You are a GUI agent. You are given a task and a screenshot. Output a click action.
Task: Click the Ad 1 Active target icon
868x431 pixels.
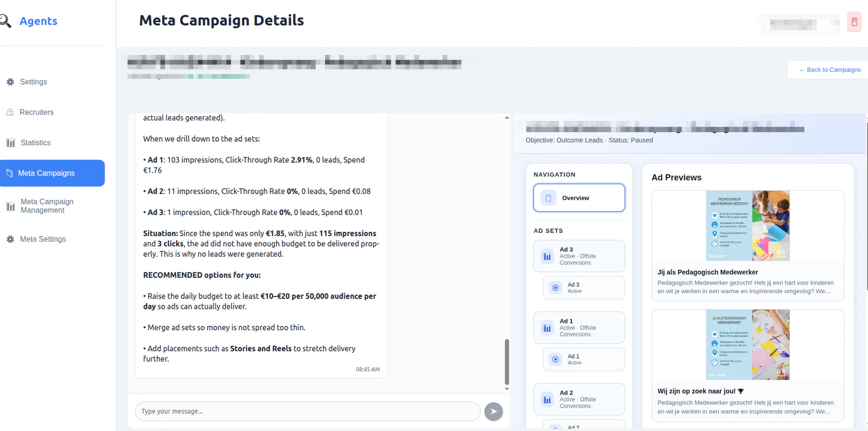coord(556,359)
